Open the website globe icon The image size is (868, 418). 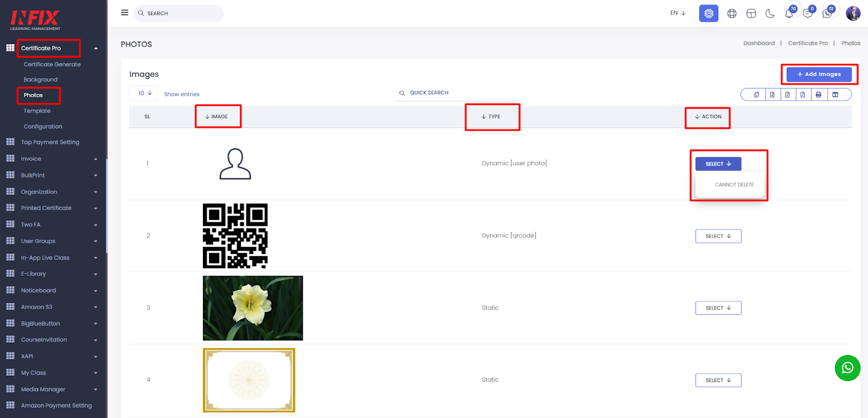[x=732, y=14]
